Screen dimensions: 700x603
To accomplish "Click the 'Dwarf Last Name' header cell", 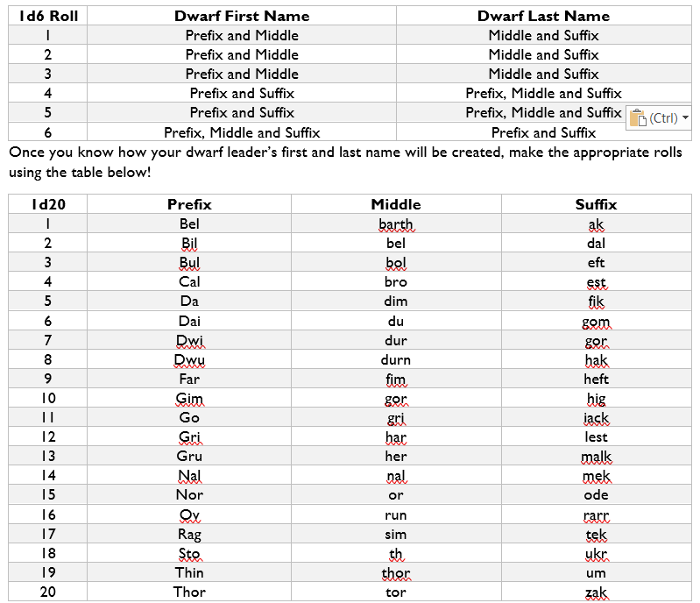I will 543,16.
